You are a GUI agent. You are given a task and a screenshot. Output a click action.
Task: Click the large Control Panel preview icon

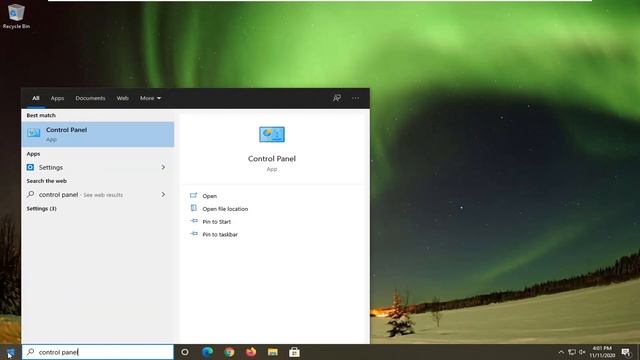click(272, 134)
